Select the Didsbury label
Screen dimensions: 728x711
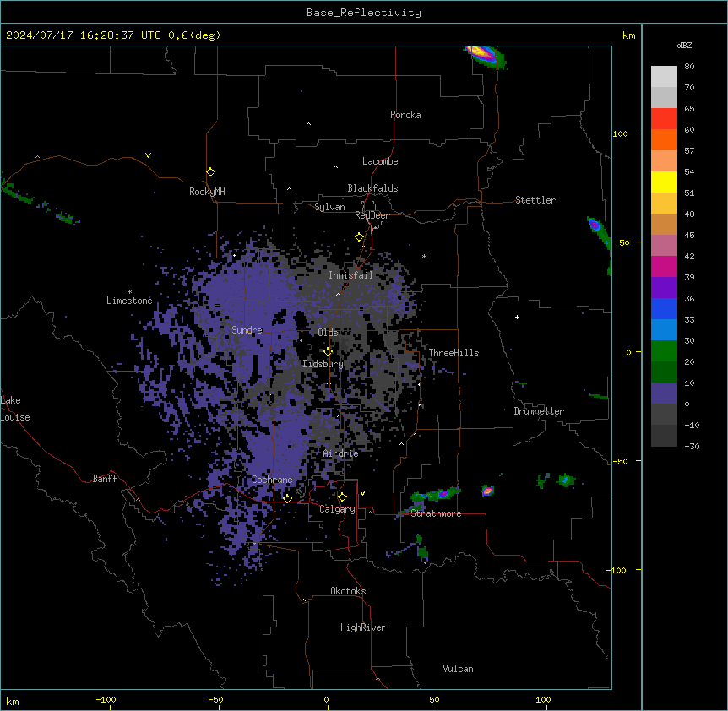coord(323,364)
